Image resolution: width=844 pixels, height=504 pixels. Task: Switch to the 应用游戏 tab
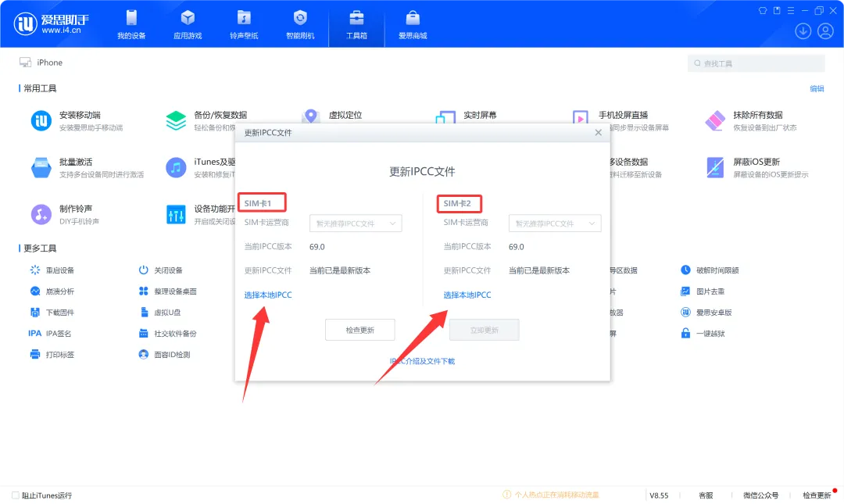tap(188, 24)
